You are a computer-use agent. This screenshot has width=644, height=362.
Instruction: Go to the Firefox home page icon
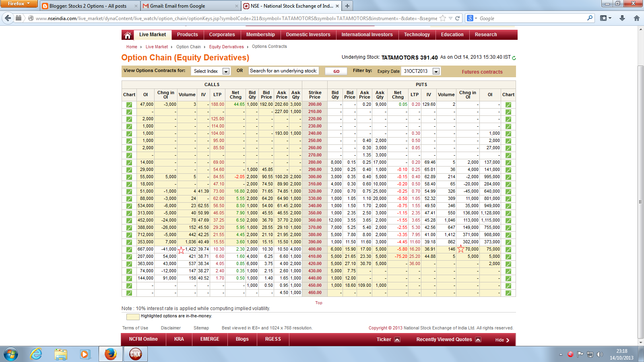pyautogui.click(x=636, y=18)
